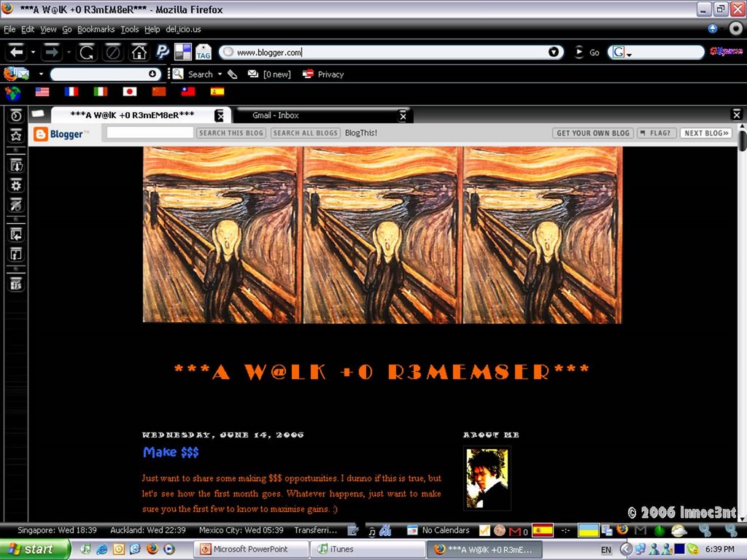
Task: Select the United States flag icon
Action: [x=42, y=91]
